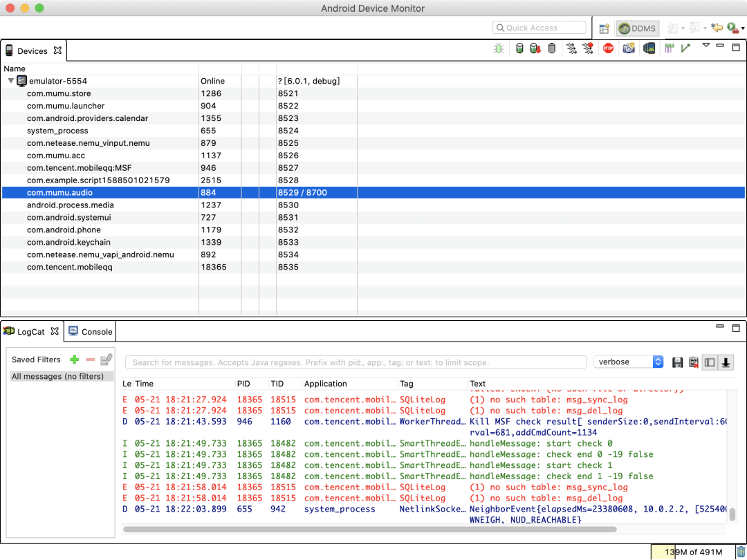The image size is (747, 560).
Task: Click the logcat horizontal scrollbar
Action: point(369,529)
